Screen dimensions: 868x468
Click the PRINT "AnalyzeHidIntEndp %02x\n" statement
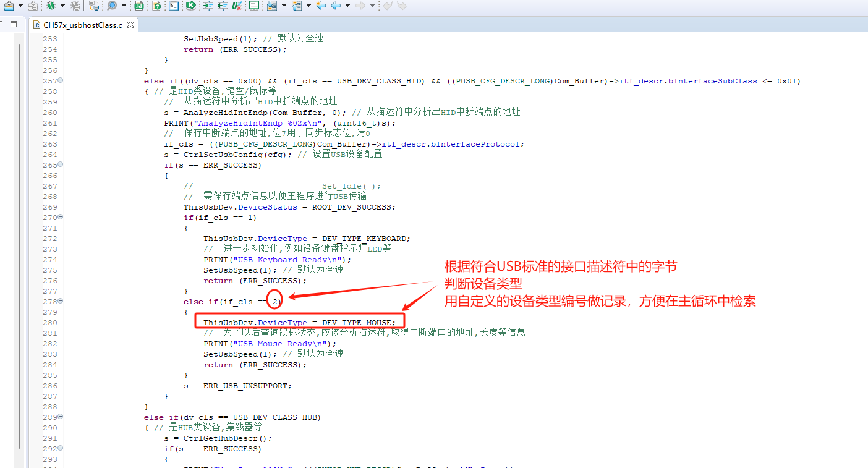pos(280,122)
